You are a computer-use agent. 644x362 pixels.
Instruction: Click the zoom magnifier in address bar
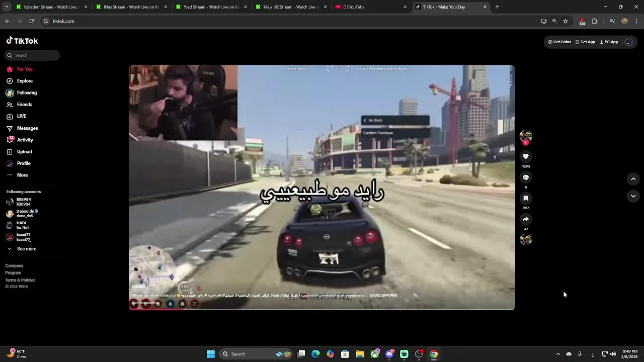[x=554, y=21]
